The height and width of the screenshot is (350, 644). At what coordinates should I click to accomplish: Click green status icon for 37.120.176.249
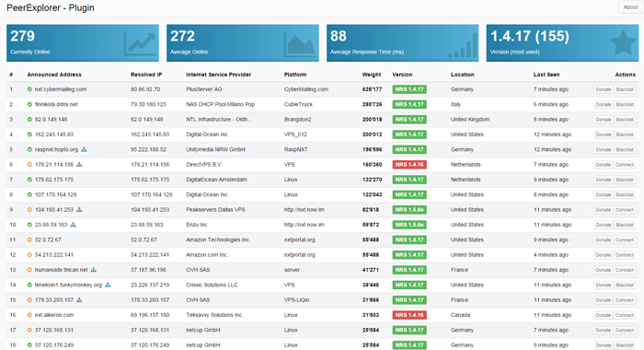pyautogui.click(x=29, y=345)
